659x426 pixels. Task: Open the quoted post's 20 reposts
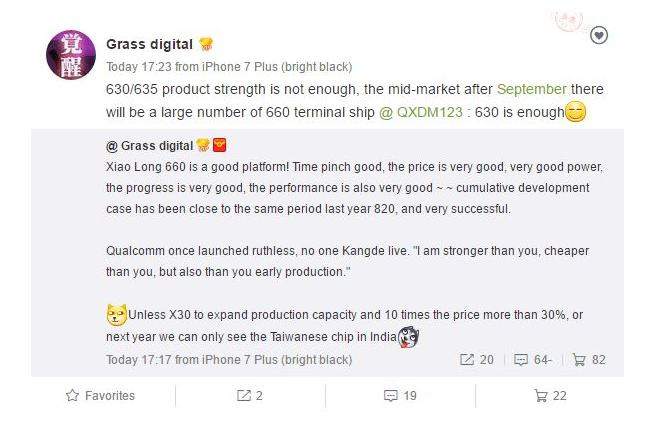477,360
